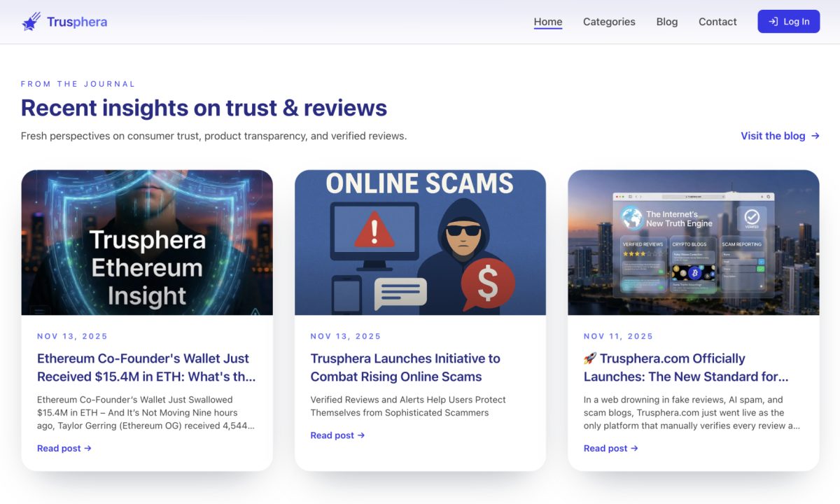Click the 'Trusphera Ethereum Insight' thumbnail image
Screen dimensions: 840x504
pos(147,241)
